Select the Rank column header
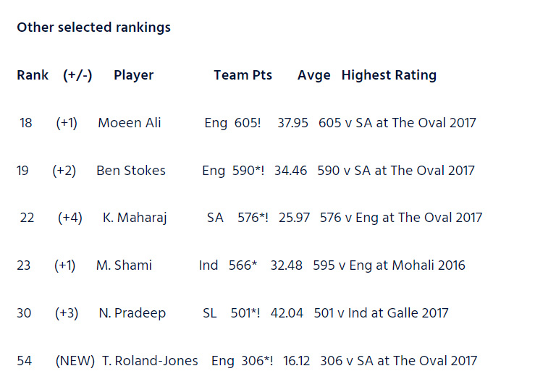This screenshot has height=392, width=535. point(33,75)
